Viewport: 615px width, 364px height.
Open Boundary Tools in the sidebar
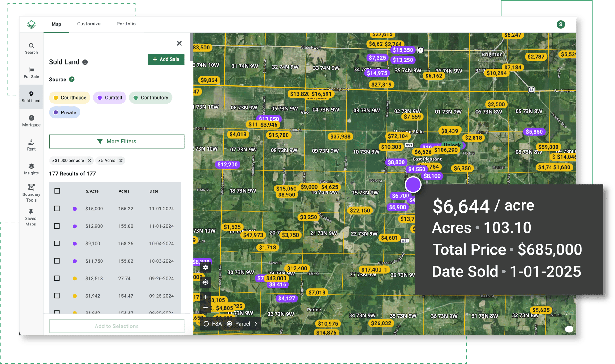click(x=31, y=193)
